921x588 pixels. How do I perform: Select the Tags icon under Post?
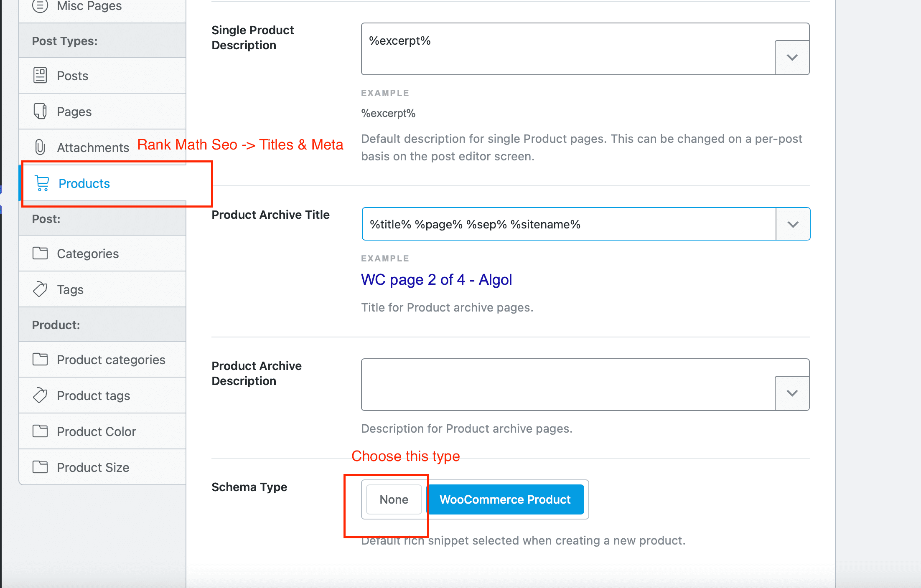40,289
